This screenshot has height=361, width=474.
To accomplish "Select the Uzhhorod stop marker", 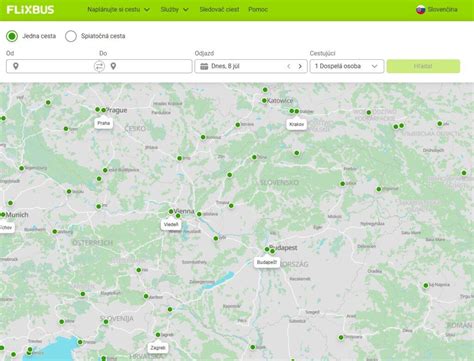I will tap(379, 189).
